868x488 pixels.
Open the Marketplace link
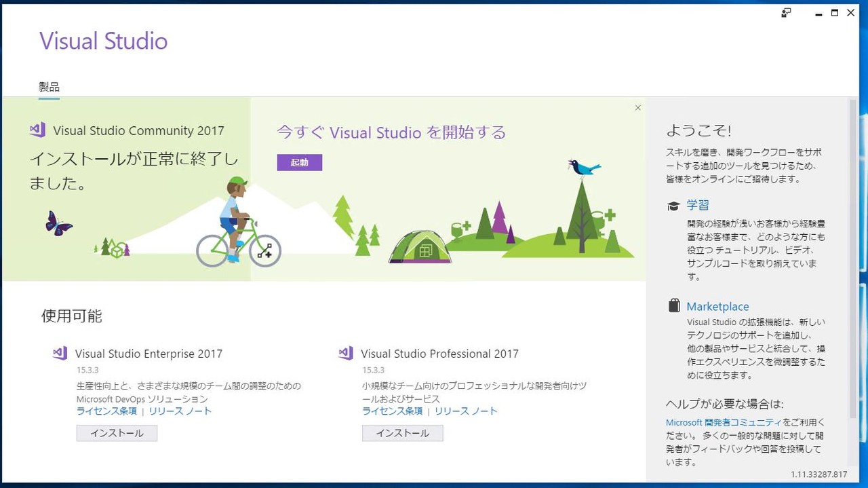(x=717, y=306)
